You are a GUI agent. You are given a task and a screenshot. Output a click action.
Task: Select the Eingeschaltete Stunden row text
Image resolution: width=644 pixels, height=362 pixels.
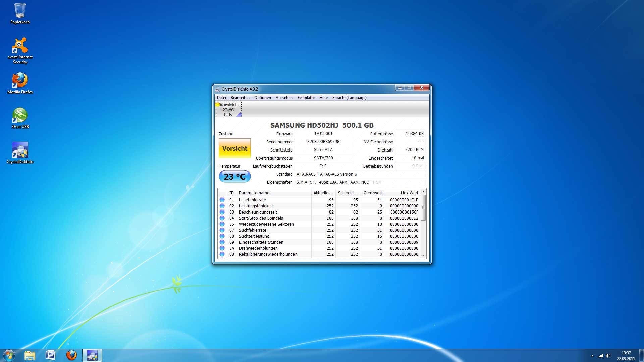click(x=261, y=242)
